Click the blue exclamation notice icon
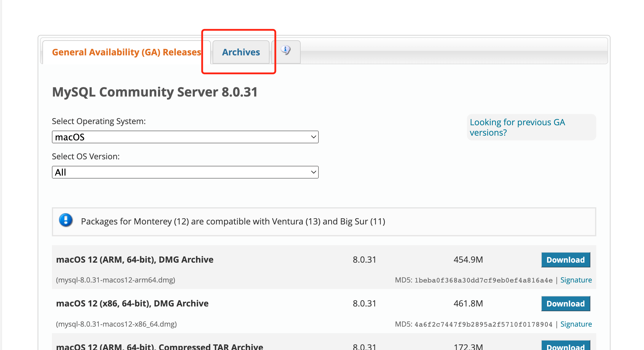Viewport: 644px width, 350px height. point(66,220)
